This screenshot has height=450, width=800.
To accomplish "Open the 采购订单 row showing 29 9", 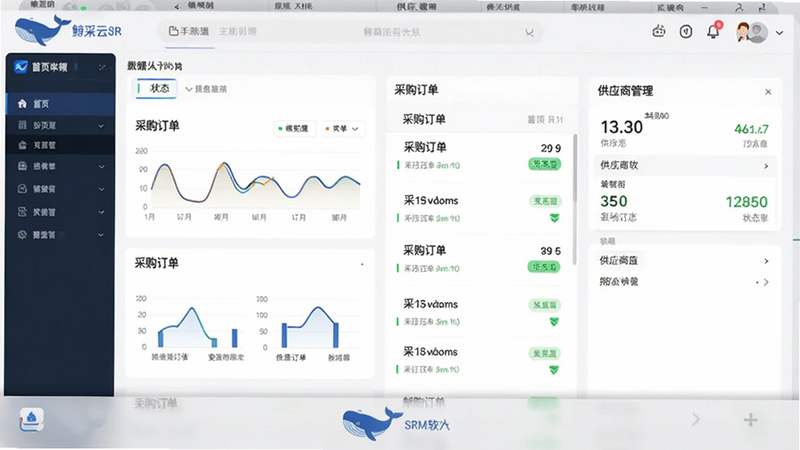I will (480, 156).
